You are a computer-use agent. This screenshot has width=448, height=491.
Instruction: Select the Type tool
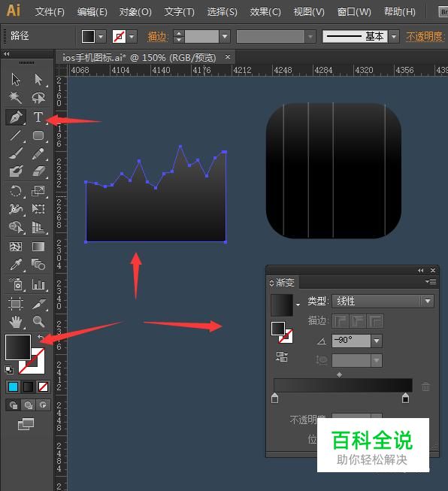click(x=38, y=117)
